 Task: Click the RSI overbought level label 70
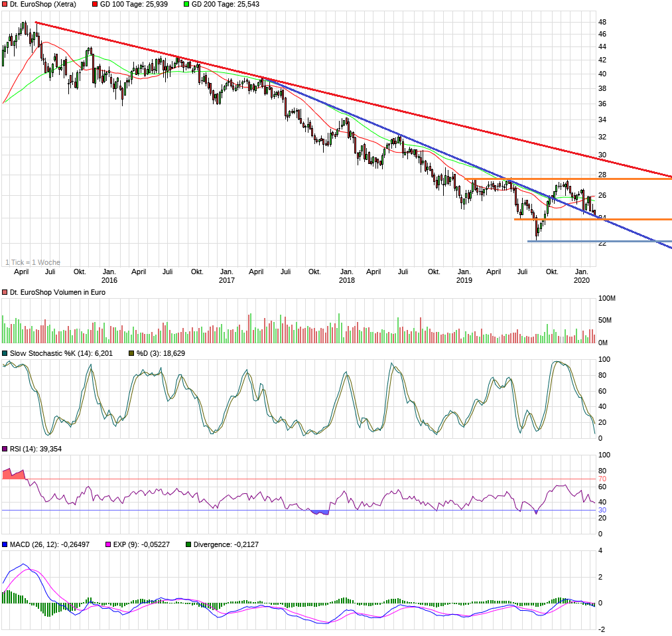click(602, 479)
